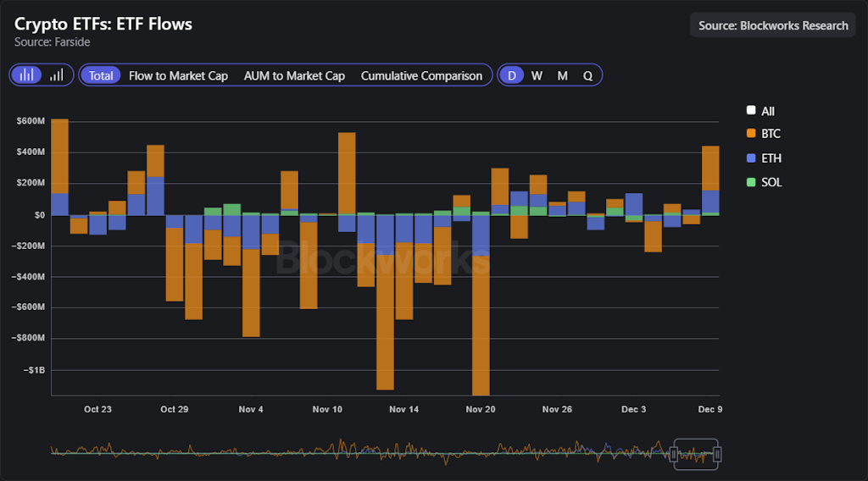Click the left handle of range slider

pos(675,455)
